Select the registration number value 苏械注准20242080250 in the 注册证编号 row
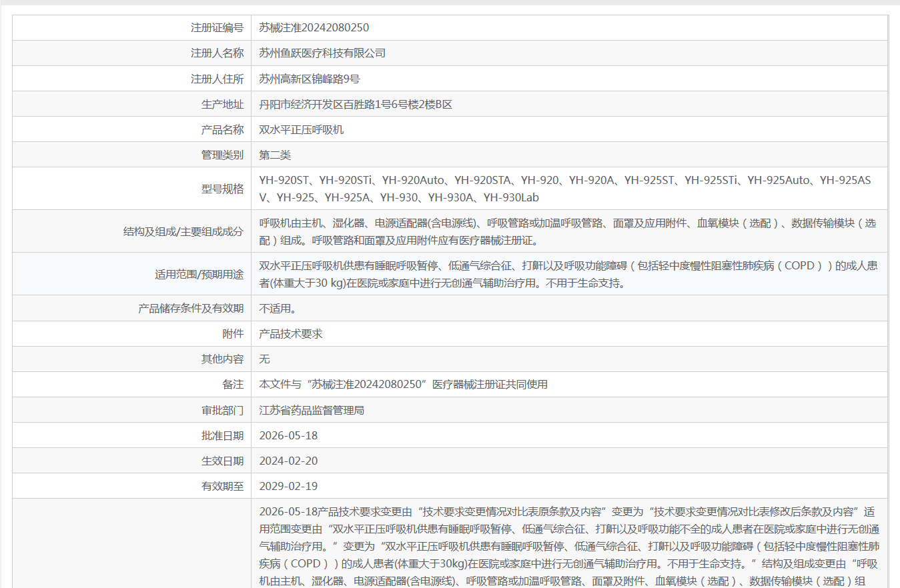This screenshot has height=588, width=900. (314, 27)
